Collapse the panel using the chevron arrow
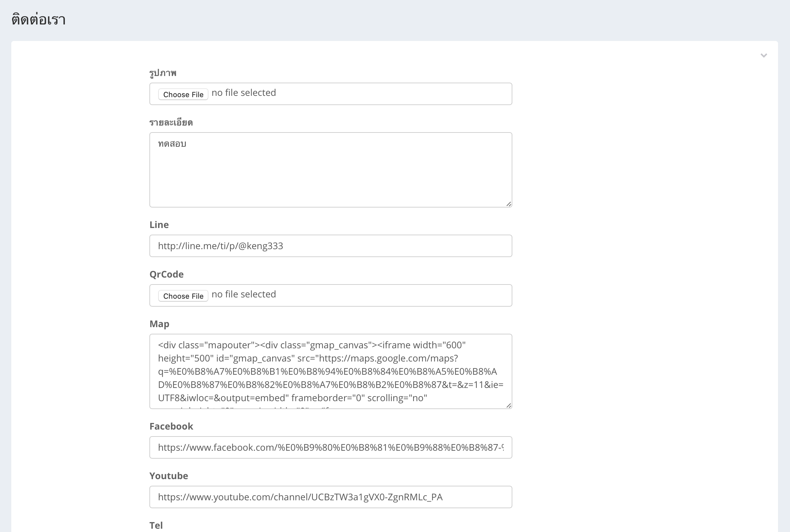Image resolution: width=790 pixels, height=532 pixels. coord(764,55)
